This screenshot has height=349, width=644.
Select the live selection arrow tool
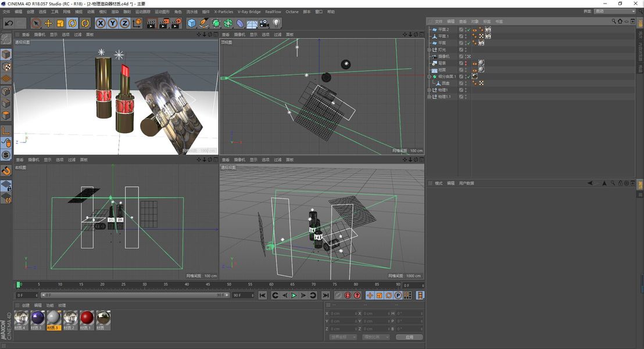[36, 23]
